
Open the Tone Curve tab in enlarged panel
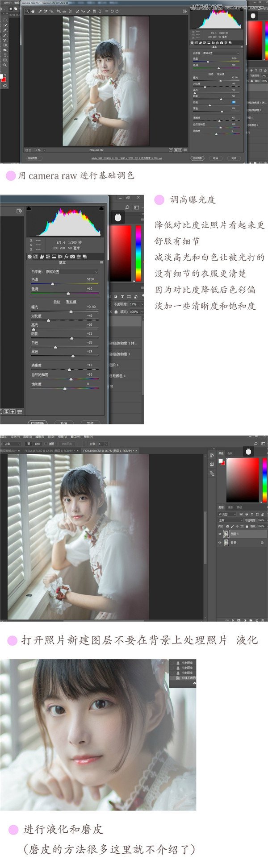(x=36, y=257)
